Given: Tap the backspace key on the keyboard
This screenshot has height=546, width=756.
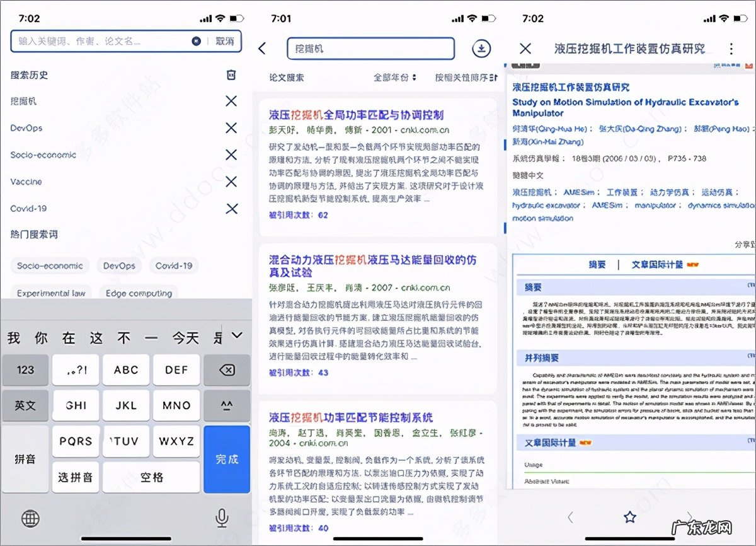Looking at the screenshot, I should (227, 370).
